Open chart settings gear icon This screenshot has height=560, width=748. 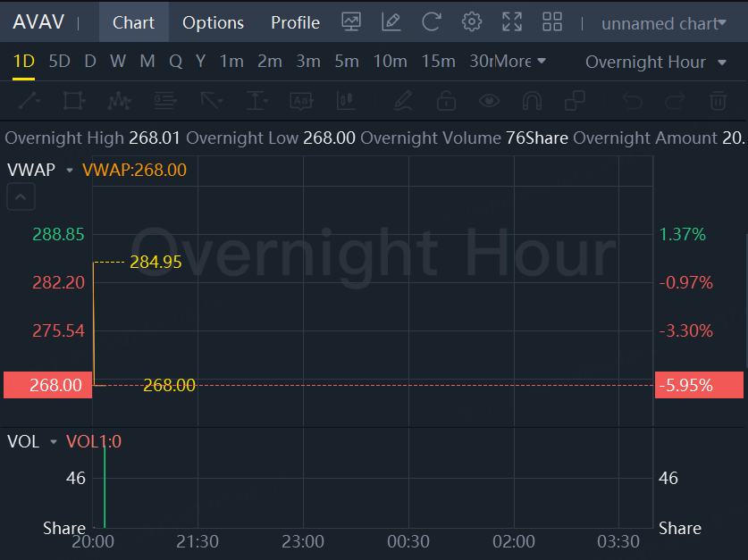(x=472, y=22)
